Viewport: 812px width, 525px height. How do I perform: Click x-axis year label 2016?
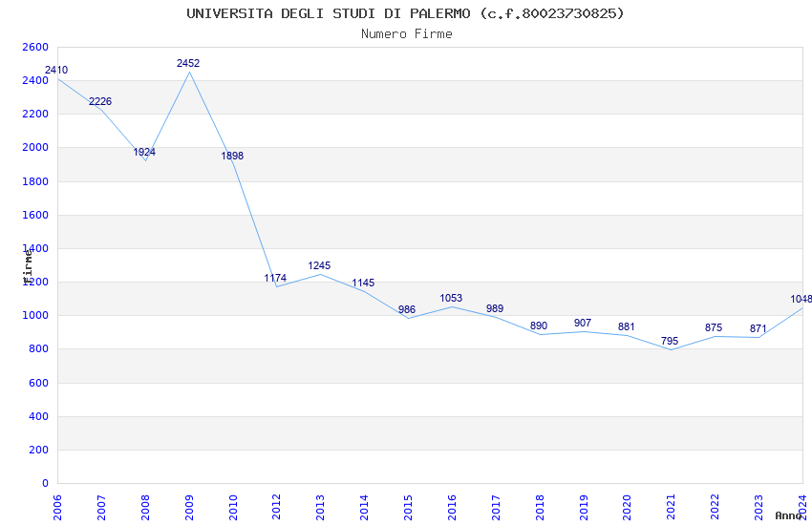click(x=452, y=508)
